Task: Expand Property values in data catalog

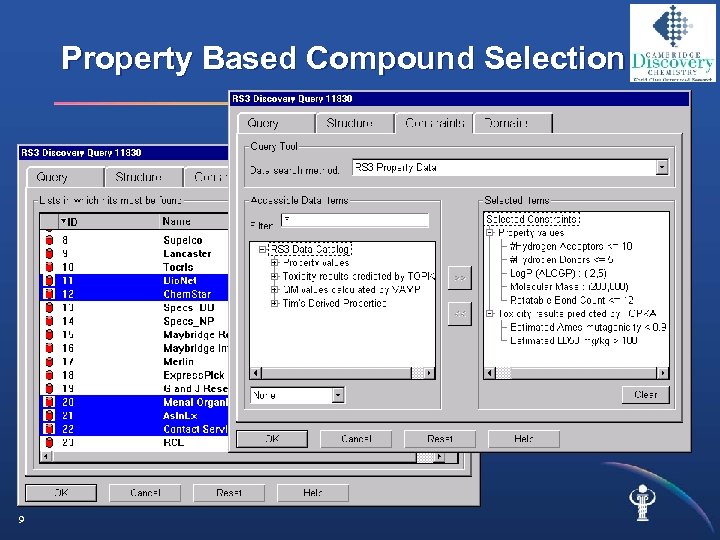Action: coord(274,263)
